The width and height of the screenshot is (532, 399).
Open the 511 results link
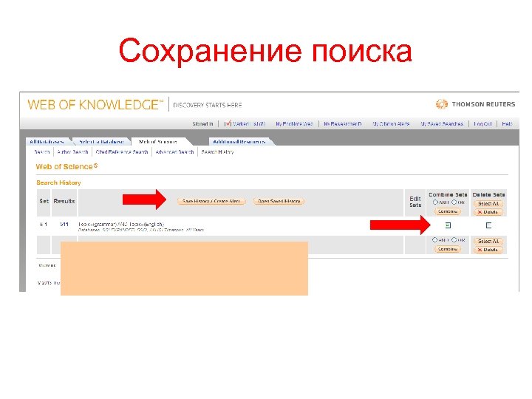point(64,225)
